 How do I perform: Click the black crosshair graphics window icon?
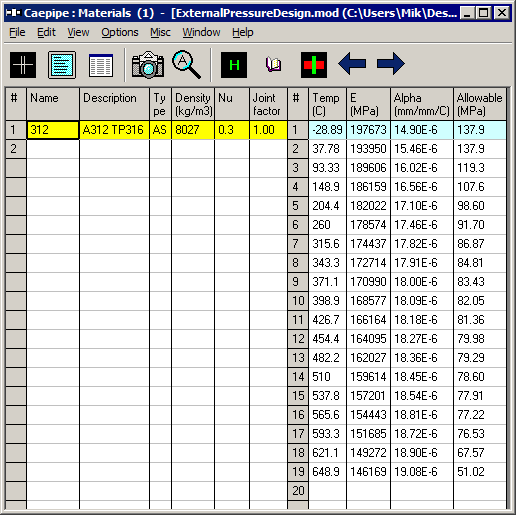[x=23, y=65]
